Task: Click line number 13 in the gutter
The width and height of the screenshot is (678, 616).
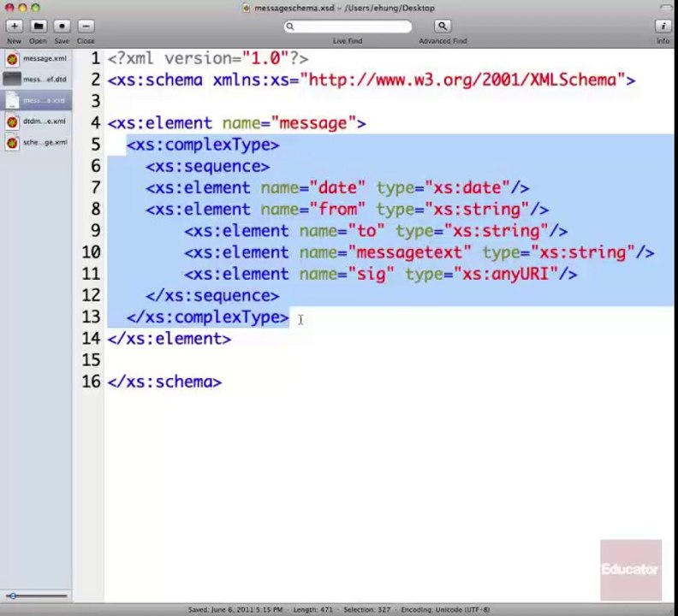Action: 92,317
